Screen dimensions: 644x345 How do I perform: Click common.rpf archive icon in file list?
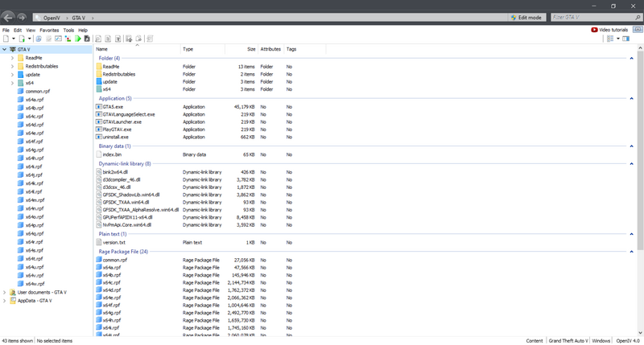coord(98,260)
